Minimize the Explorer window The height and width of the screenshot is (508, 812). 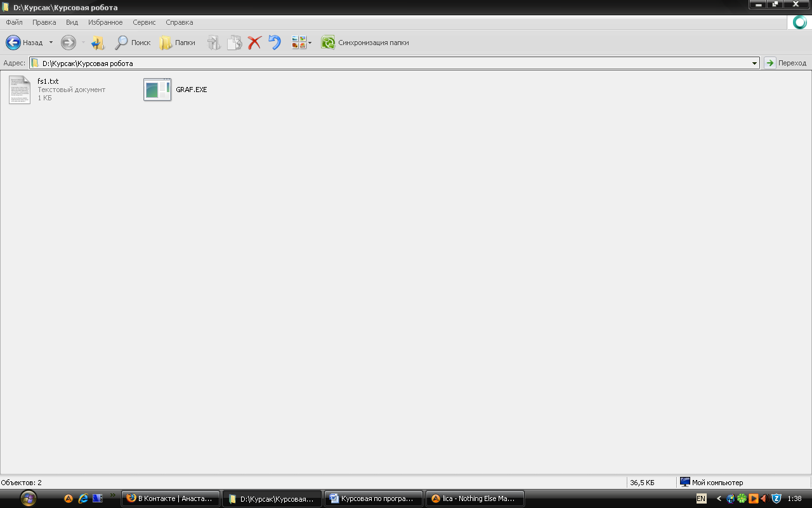[x=757, y=4]
